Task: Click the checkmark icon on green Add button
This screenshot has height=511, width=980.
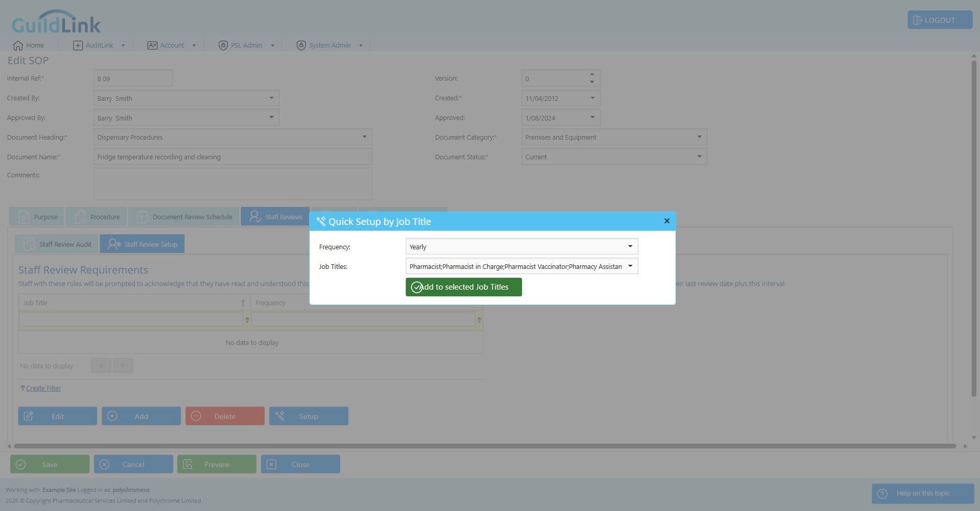Action: tap(417, 287)
